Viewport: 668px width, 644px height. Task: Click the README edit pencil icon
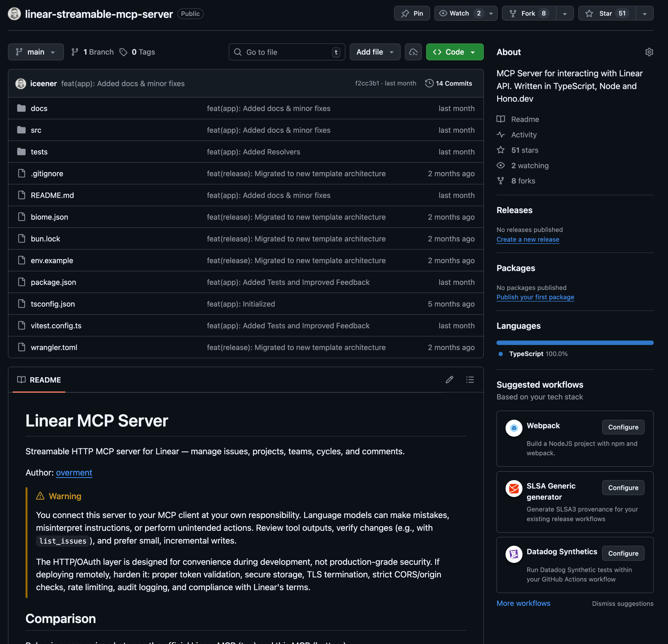click(x=449, y=379)
